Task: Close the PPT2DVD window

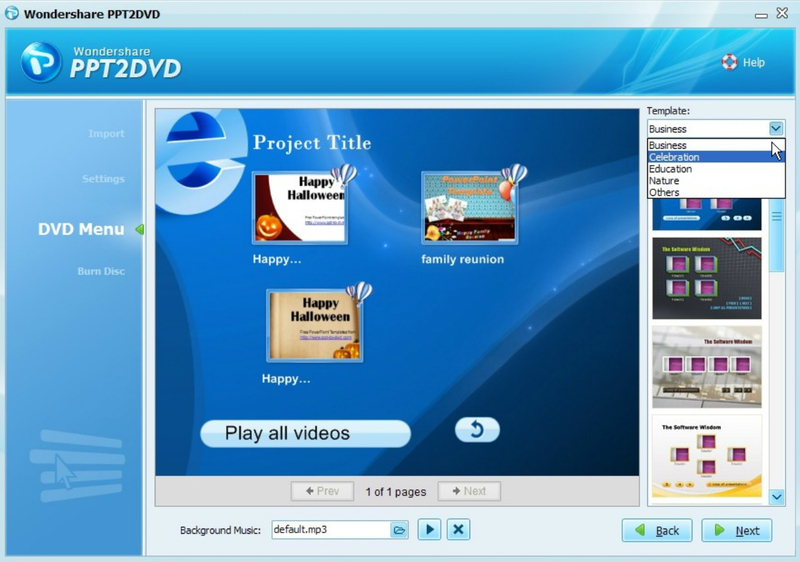Action: click(782, 13)
